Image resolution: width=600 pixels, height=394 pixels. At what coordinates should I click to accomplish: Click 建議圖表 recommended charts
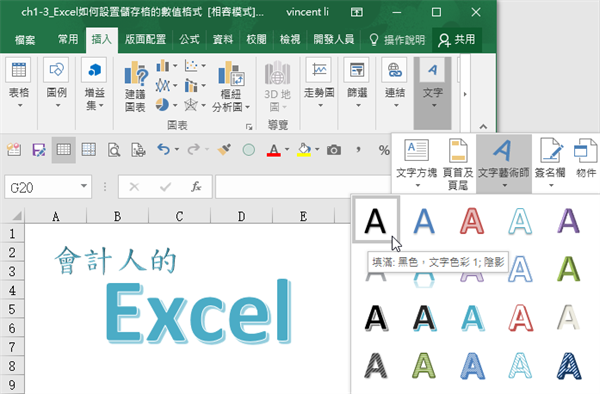[x=135, y=86]
